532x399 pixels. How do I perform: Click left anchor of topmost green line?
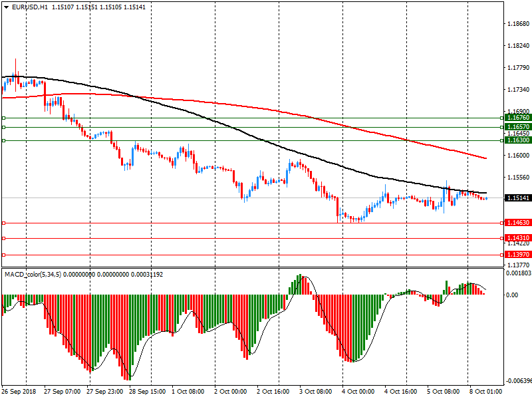tap(4, 118)
